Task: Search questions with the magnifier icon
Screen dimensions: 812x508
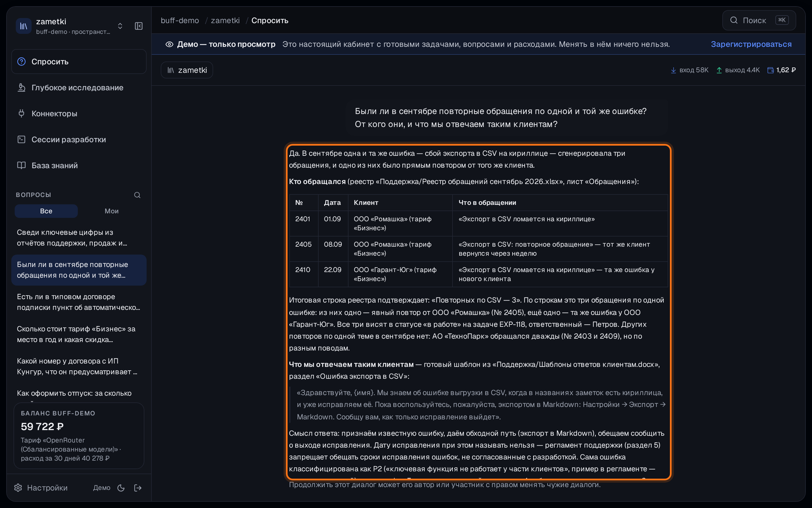Action: click(137, 195)
